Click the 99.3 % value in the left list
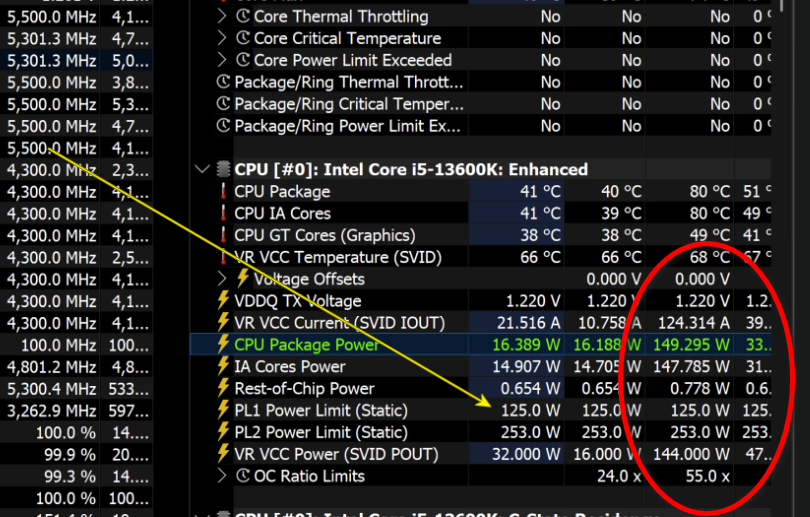 pyautogui.click(x=70, y=476)
